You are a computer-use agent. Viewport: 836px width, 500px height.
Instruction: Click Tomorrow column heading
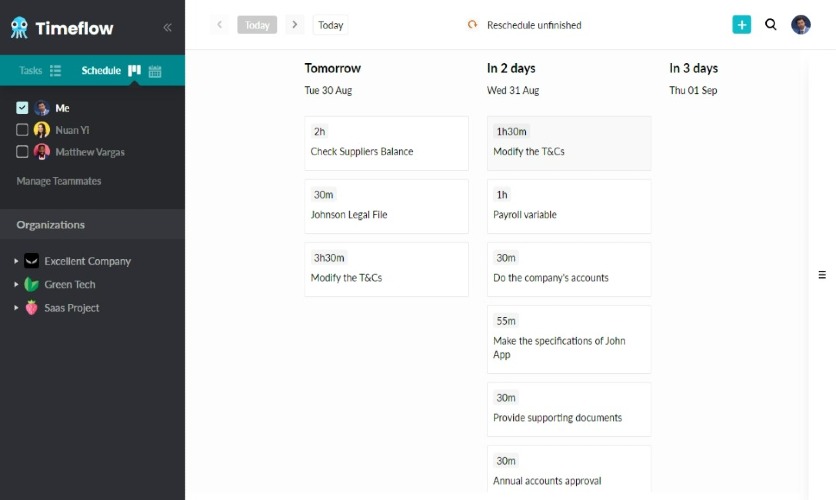click(x=333, y=68)
